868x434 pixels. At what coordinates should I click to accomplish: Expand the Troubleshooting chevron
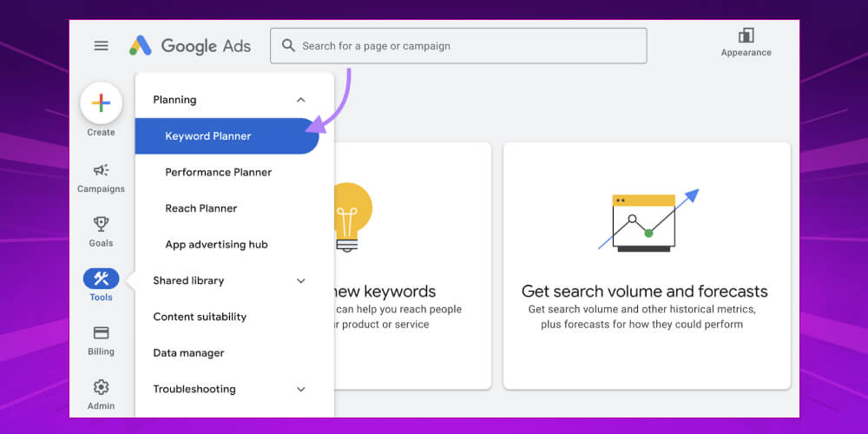pos(300,389)
